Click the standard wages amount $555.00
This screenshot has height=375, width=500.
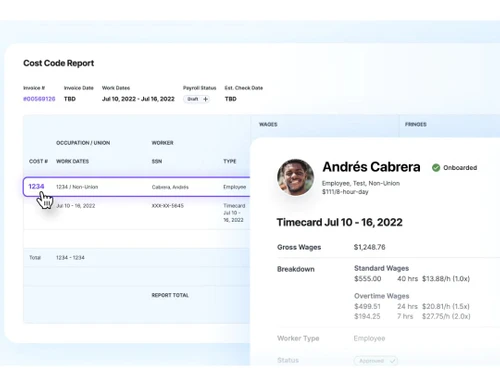(x=368, y=279)
